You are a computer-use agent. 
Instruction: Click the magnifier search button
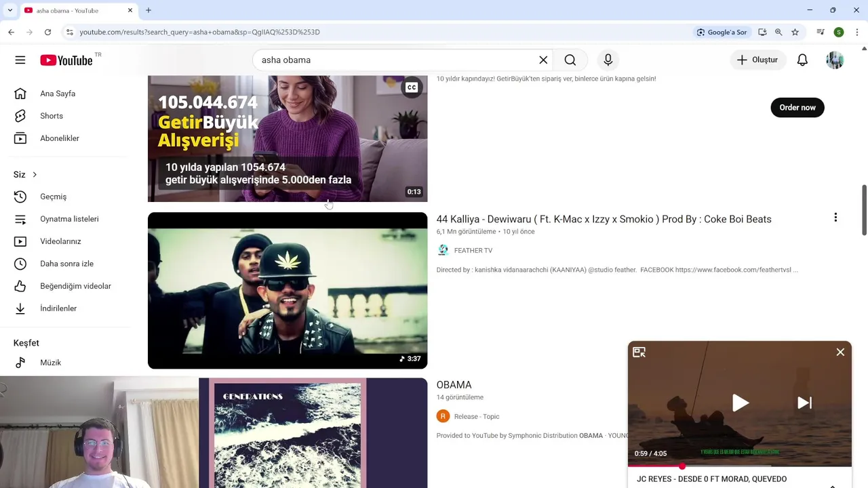pos(570,60)
